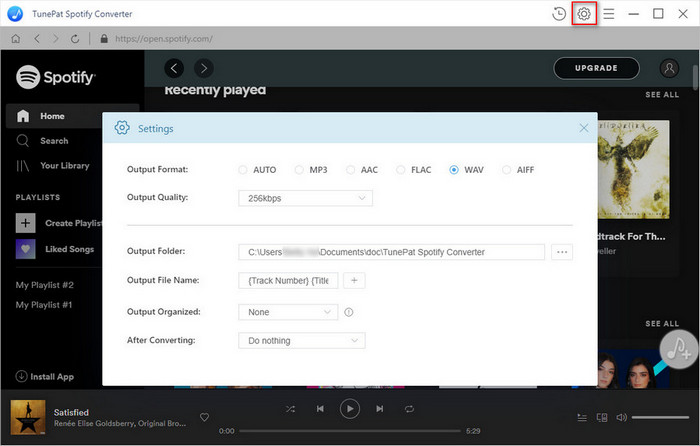The height and width of the screenshot is (446, 700).
Task: Close the Settings dialog with X
Action: click(583, 128)
